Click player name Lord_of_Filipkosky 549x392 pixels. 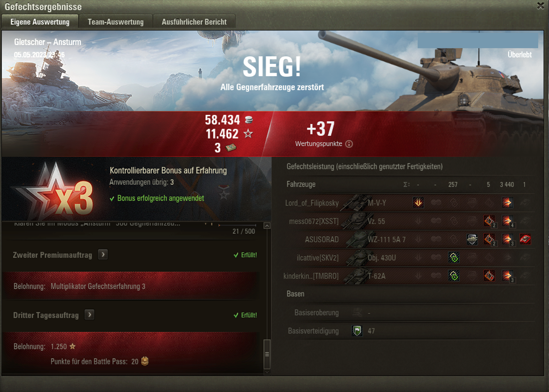(x=312, y=203)
